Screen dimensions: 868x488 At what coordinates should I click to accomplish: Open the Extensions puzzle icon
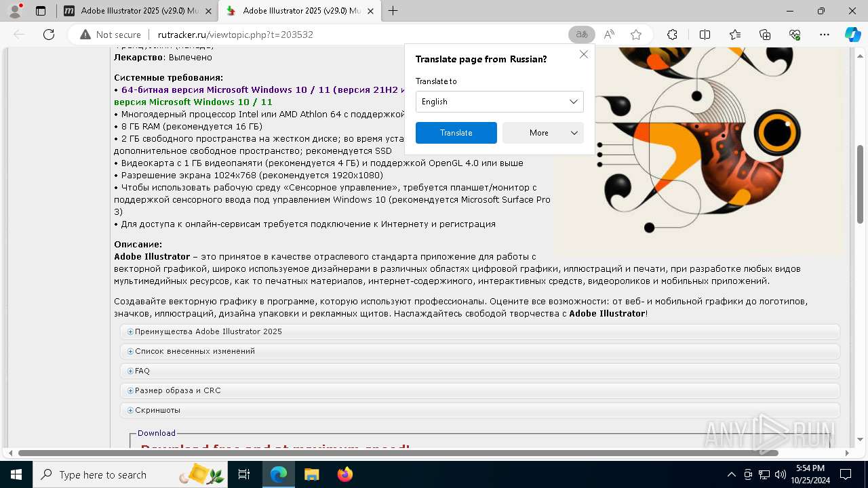point(672,35)
